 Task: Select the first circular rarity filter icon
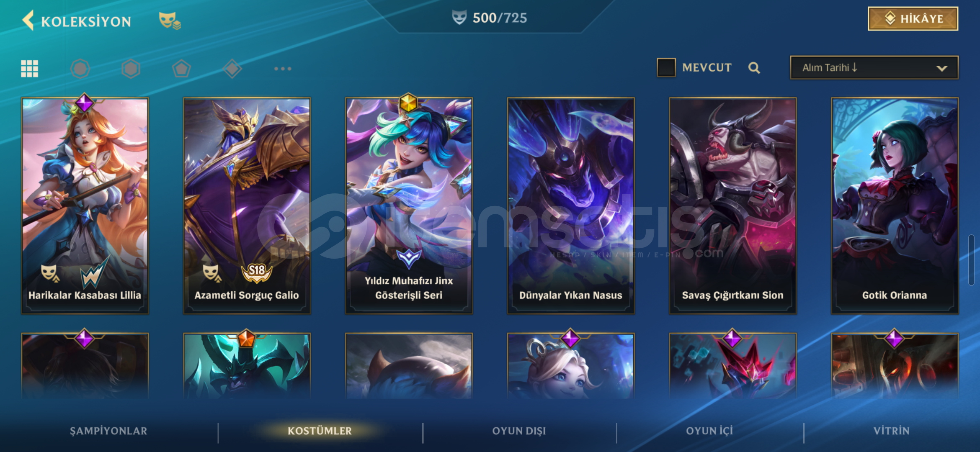coord(80,69)
